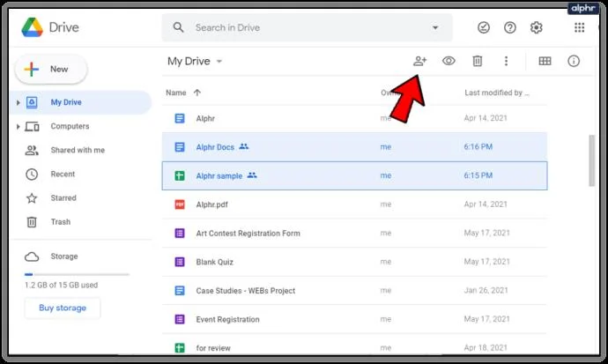The height and width of the screenshot is (364, 608).
Task: Click 1.2 GB of 15 GB used text
Action: (x=62, y=285)
